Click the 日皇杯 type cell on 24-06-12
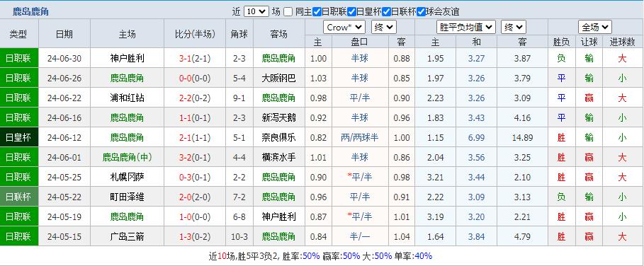Image resolution: width=644 pixels, height=266 pixels. pyautogui.click(x=19, y=137)
